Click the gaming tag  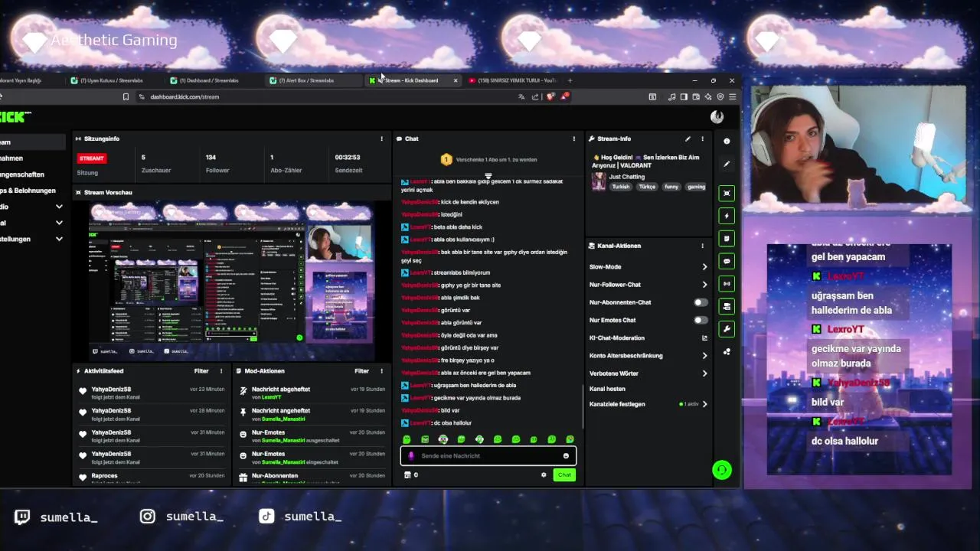(x=696, y=187)
